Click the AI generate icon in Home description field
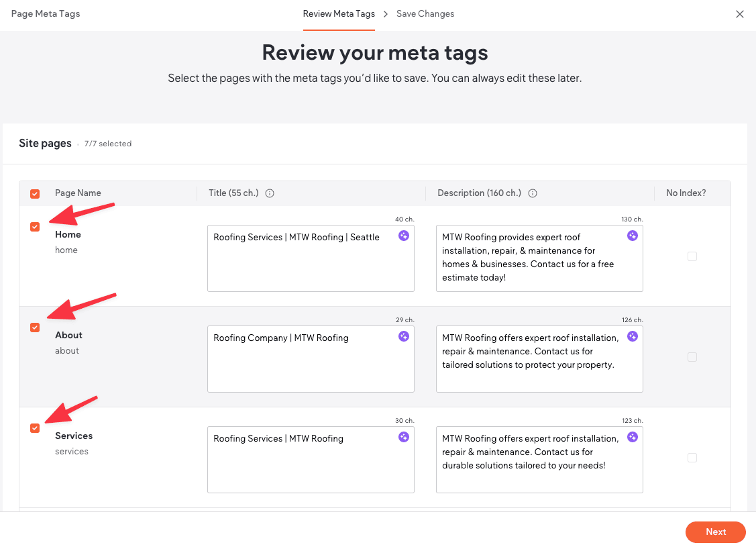 pos(632,236)
